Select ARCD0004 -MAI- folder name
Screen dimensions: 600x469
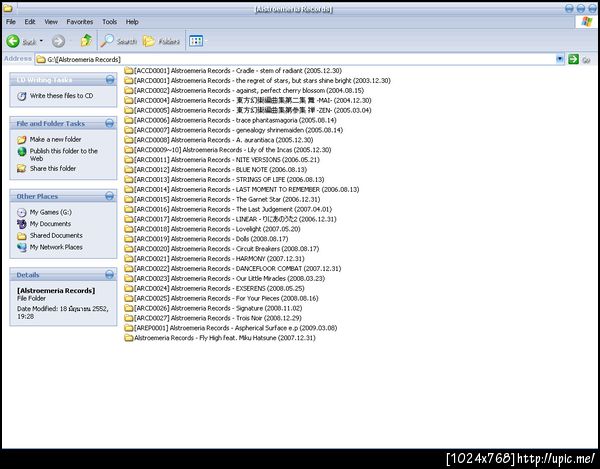click(253, 101)
